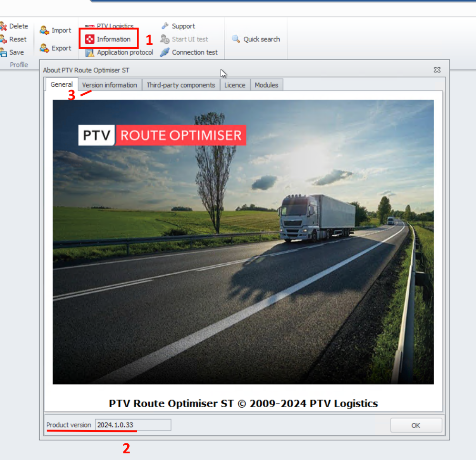This screenshot has height=460, width=476.
Task: Open the Third-party components tab
Action: point(181,85)
